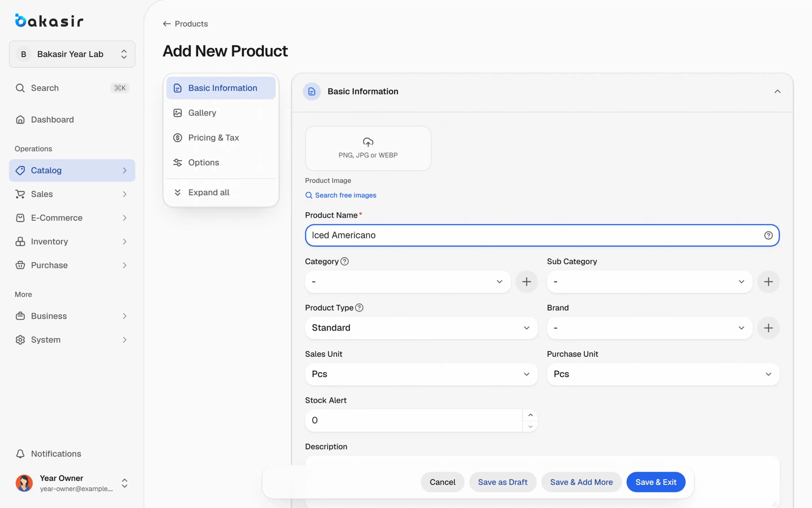Open the Bakasir Year Lab switcher
The height and width of the screenshot is (508, 812).
pyautogui.click(x=72, y=54)
